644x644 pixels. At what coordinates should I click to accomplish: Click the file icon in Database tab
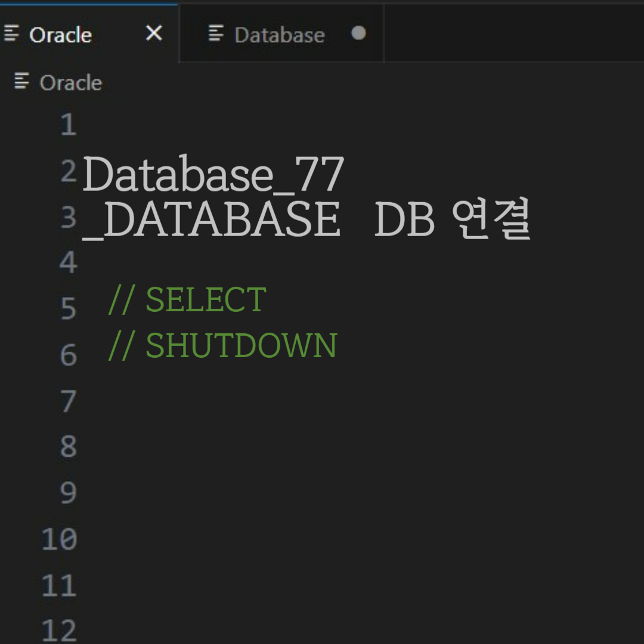216,33
